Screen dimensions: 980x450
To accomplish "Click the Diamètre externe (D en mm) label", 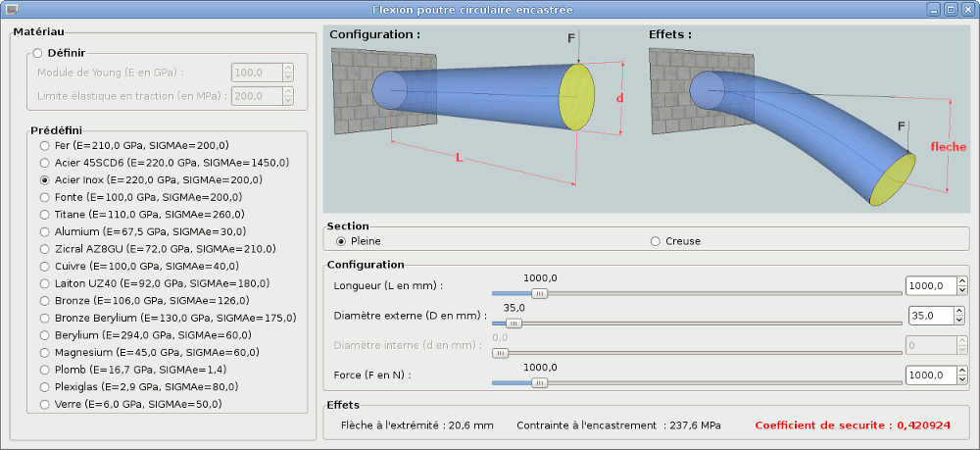I will [x=410, y=316].
